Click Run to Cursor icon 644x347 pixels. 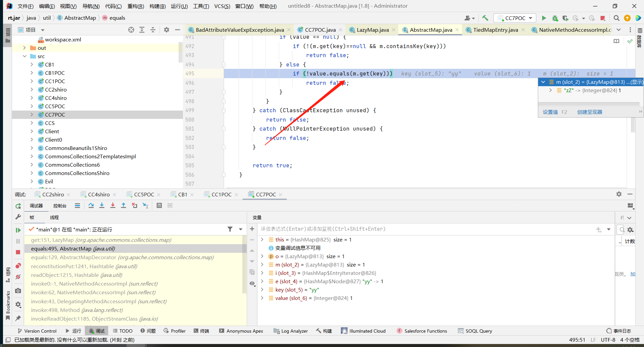[145, 205]
